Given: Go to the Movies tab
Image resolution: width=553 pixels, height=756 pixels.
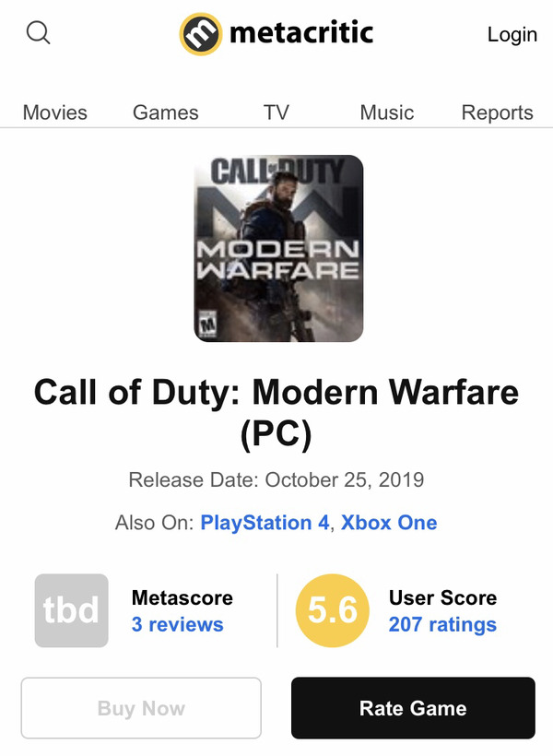Looking at the screenshot, I should (x=55, y=112).
